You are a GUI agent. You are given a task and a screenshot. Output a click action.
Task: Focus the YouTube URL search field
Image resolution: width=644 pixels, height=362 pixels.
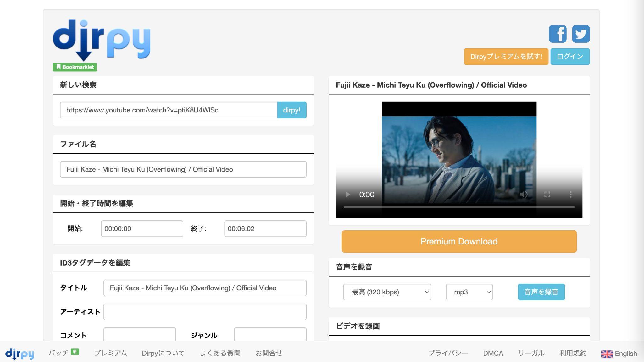click(x=169, y=110)
